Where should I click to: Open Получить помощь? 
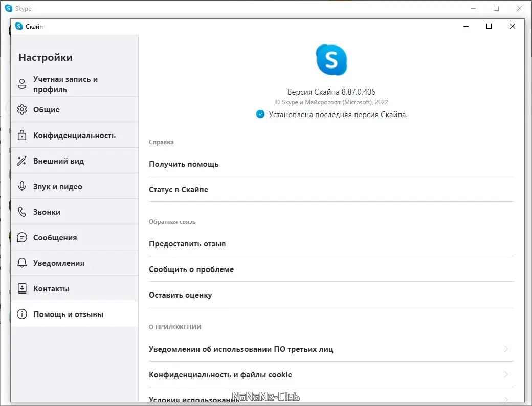331,164
